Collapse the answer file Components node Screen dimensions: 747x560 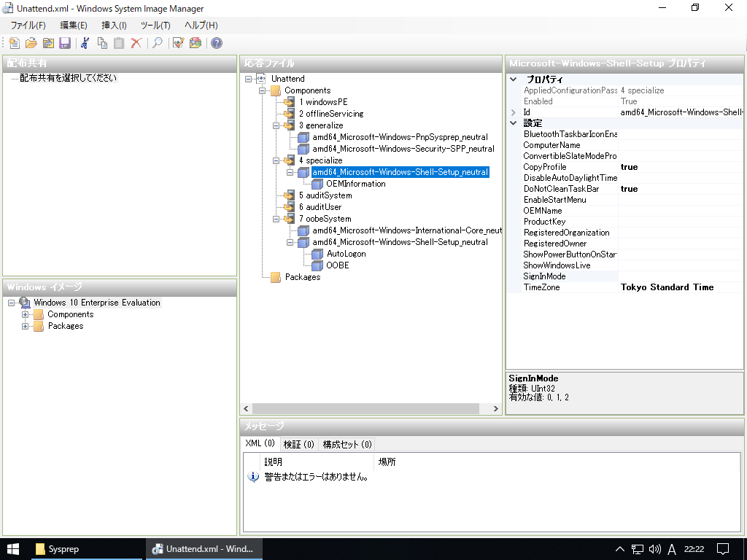(262, 90)
